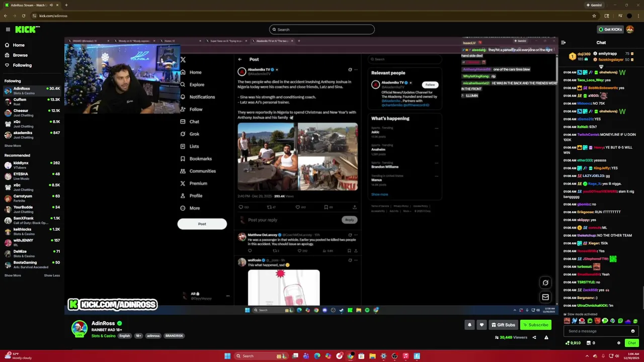Select the first emote in quick emote row

(567, 321)
